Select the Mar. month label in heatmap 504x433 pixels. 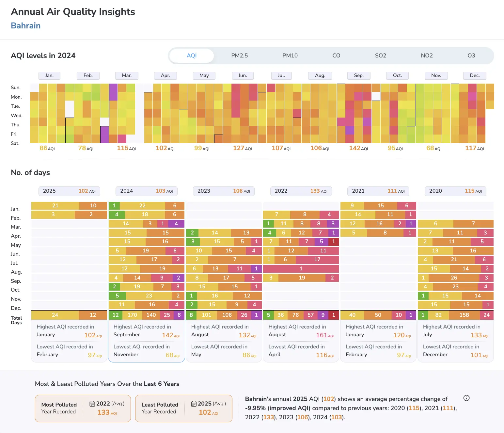click(x=127, y=75)
